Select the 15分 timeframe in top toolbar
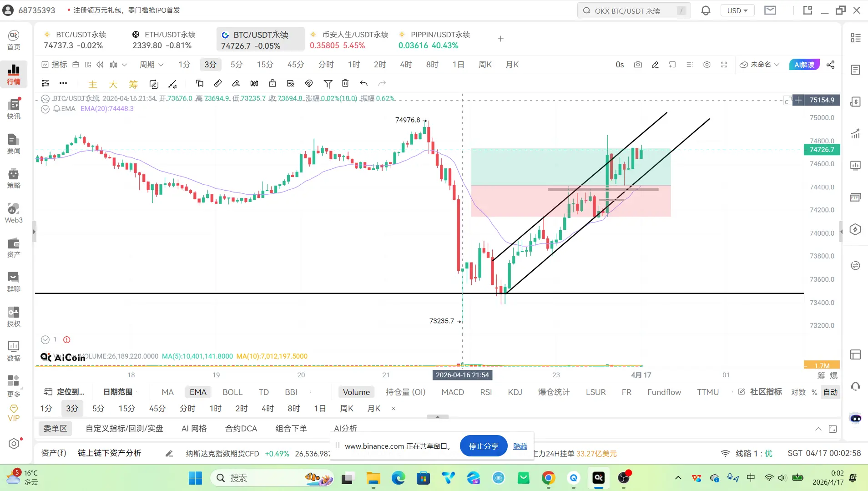 tap(265, 65)
